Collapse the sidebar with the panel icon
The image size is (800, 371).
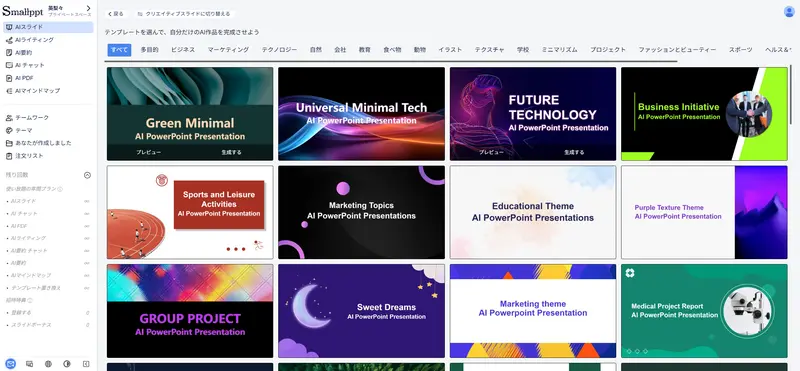click(x=86, y=364)
